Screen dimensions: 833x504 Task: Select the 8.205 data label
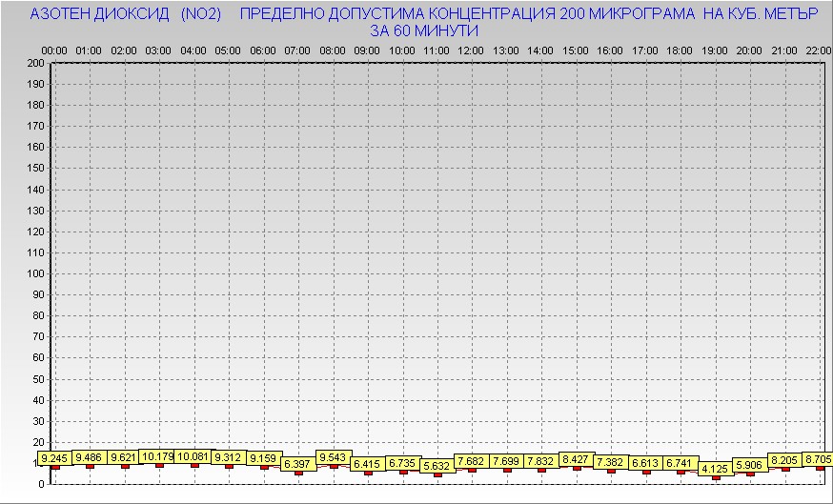point(785,460)
